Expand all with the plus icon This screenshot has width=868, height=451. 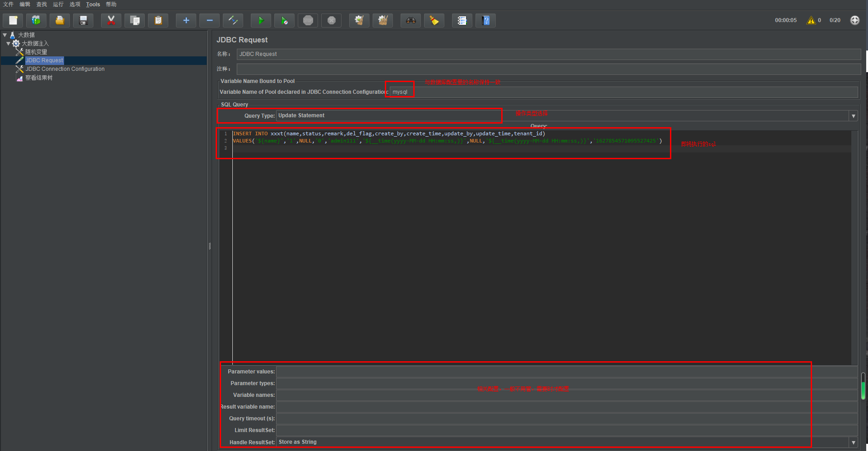pyautogui.click(x=186, y=20)
